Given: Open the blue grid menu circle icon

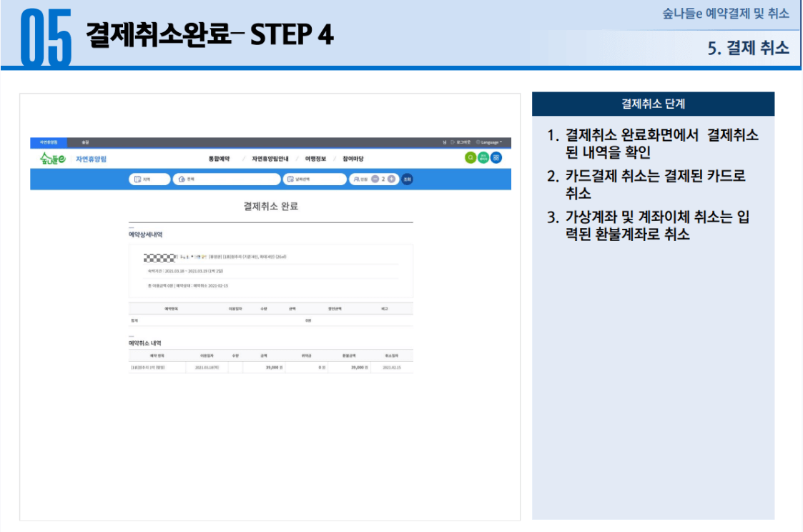Looking at the screenshot, I should 496,158.
